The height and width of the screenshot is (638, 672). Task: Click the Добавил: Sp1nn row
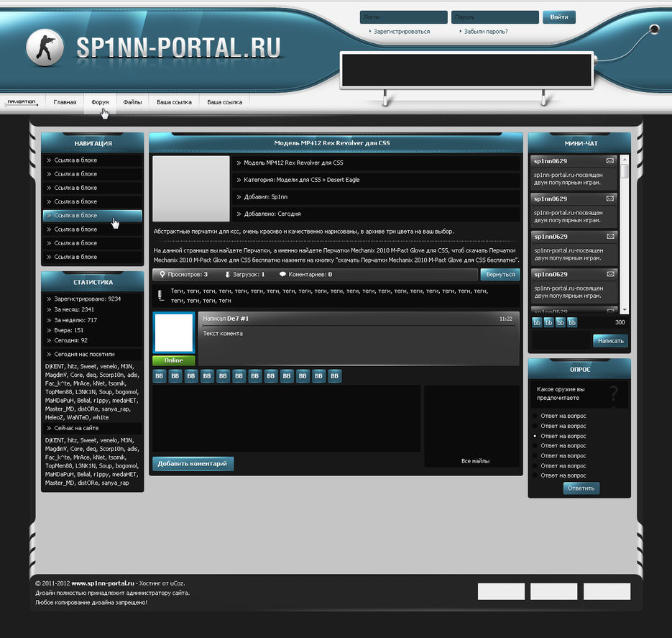tap(377, 197)
